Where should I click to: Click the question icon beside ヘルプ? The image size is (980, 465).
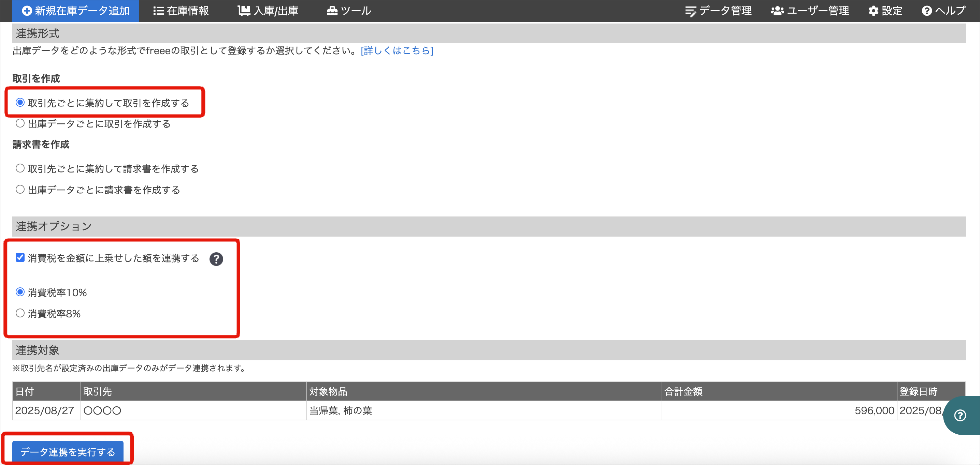point(926,11)
